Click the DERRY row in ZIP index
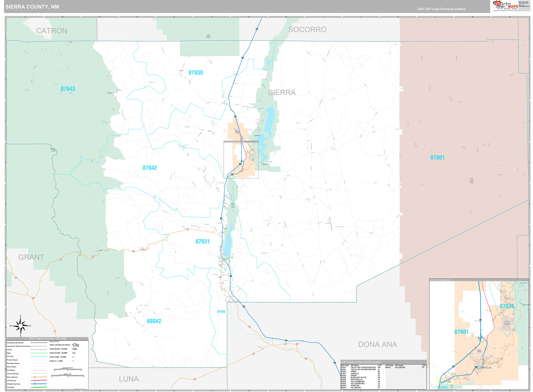The image size is (533, 392). click(x=360, y=375)
